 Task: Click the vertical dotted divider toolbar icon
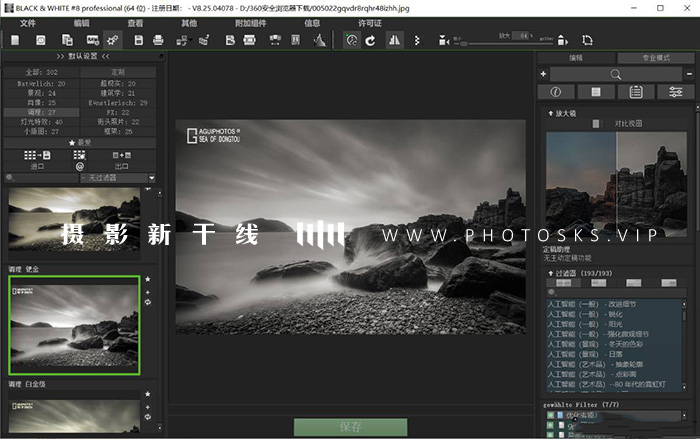click(417, 41)
